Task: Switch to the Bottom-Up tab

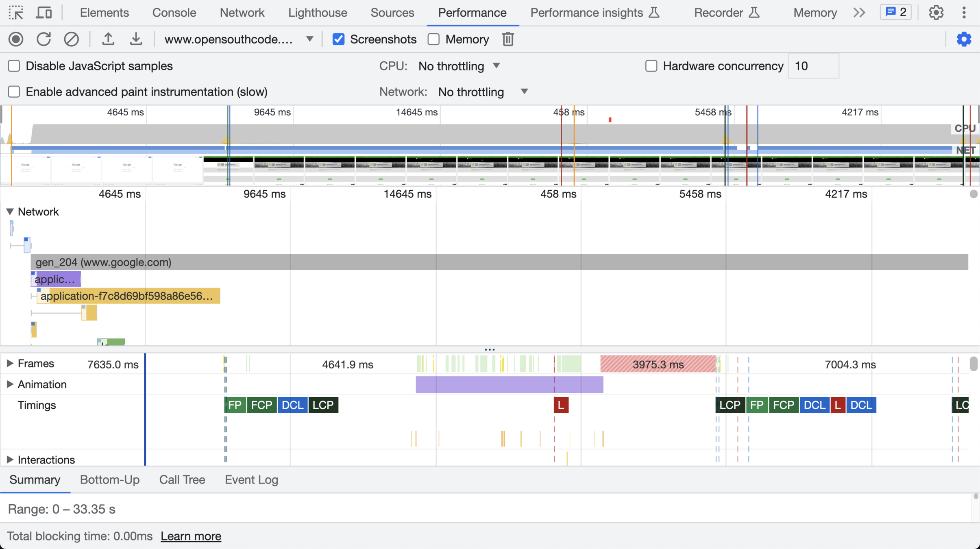Action: [x=109, y=480]
